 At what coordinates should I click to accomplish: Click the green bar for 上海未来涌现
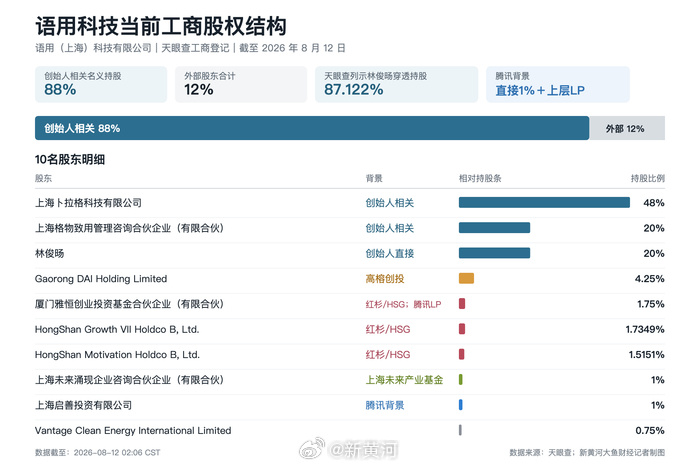pos(461,380)
